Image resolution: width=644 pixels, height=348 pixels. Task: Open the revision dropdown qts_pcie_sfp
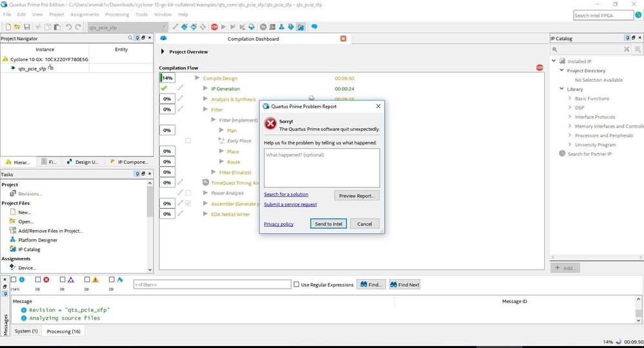pos(128,28)
